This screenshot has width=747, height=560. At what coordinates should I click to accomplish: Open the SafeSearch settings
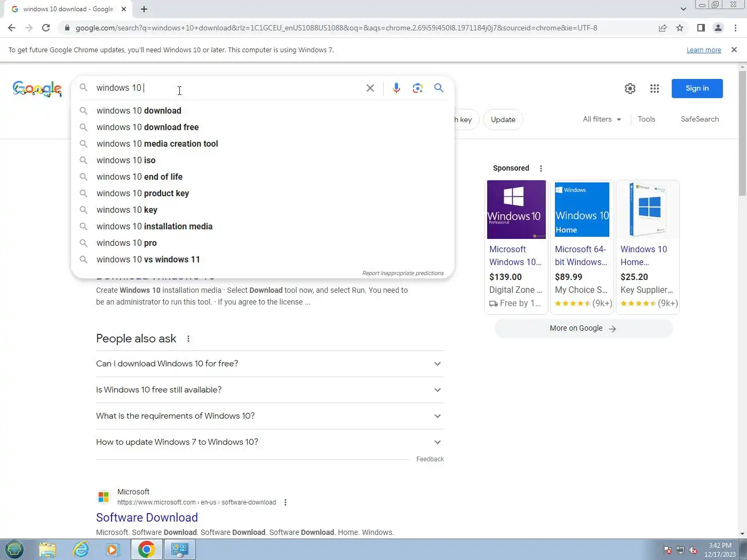pyautogui.click(x=700, y=119)
